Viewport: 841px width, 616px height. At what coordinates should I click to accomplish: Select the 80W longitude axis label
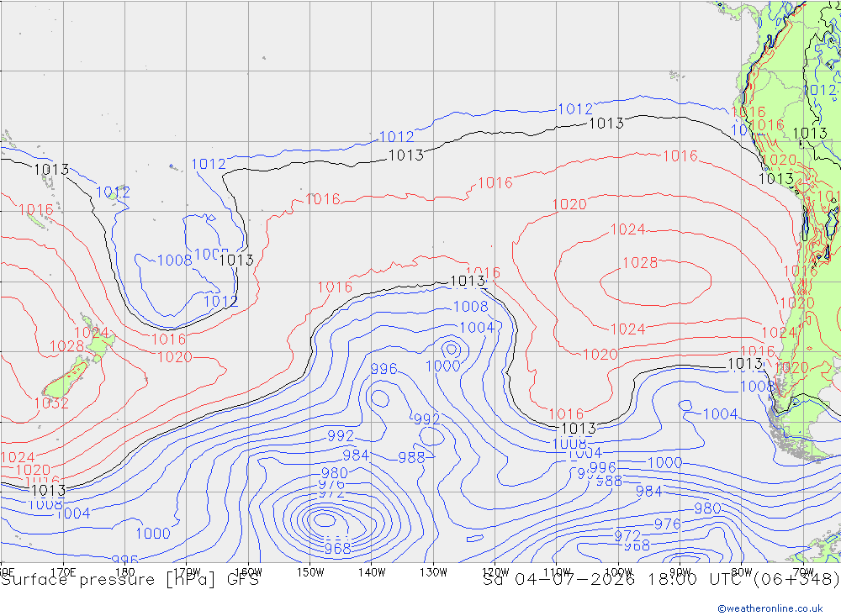click(x=742, y=572)
